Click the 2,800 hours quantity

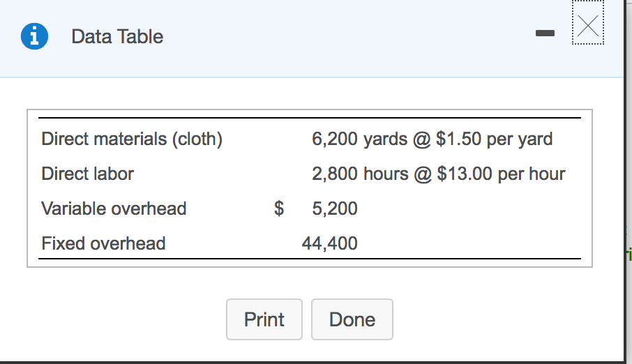coord(359,174)
